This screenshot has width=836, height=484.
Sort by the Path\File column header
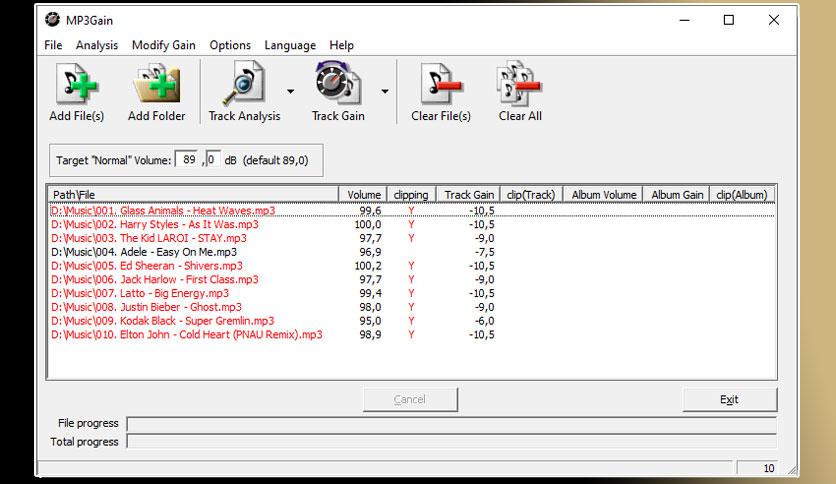coord(194,195)
